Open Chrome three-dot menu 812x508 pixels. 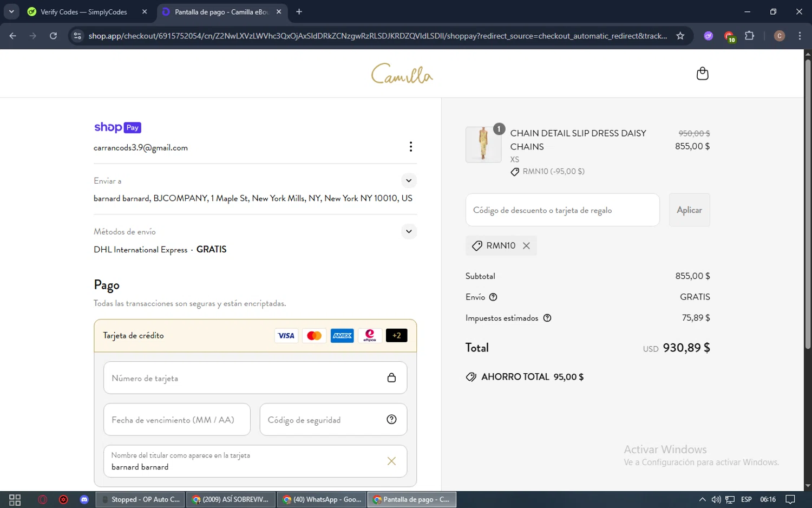pyautogui.click(x=800, y=36)
